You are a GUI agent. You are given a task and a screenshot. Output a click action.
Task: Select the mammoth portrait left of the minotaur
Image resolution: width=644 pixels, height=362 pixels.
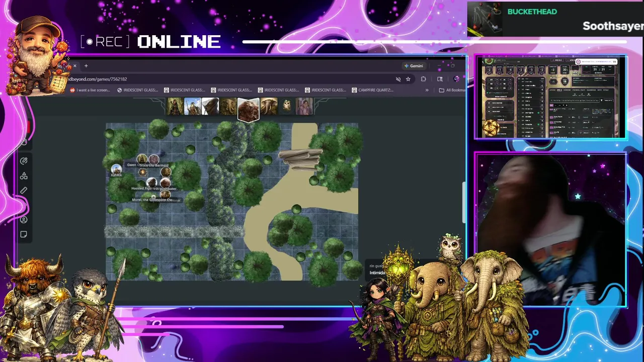(x=228, y=106)
